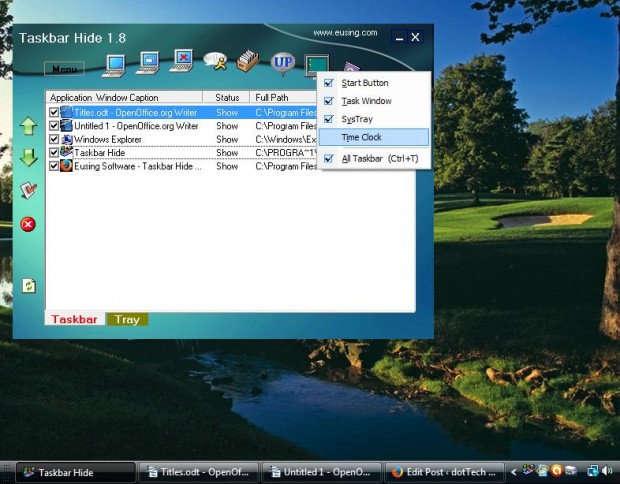Click the file card box toolbar icon
Viewport: 620px width, 484px height.
[248, 60]
